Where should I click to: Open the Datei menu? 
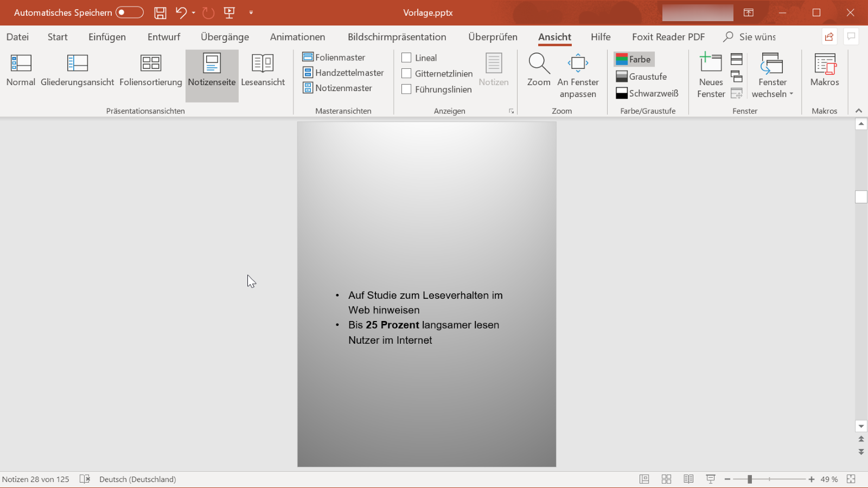point(17,37)
